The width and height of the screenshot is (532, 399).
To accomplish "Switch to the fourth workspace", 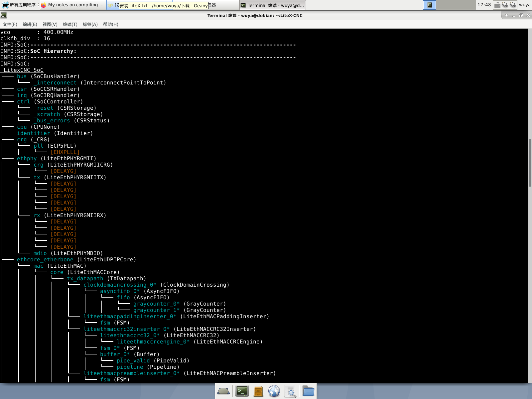I will pos(469,5).
